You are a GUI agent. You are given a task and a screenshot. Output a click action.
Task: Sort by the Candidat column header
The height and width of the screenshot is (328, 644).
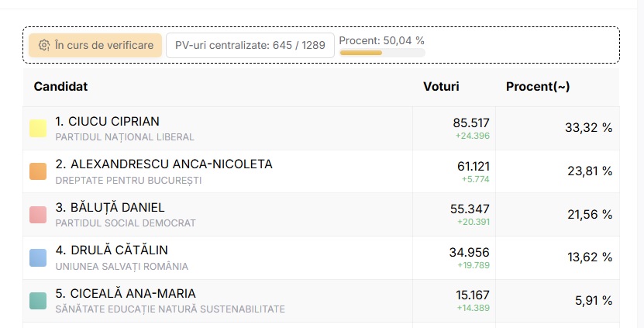coord(60,87)
